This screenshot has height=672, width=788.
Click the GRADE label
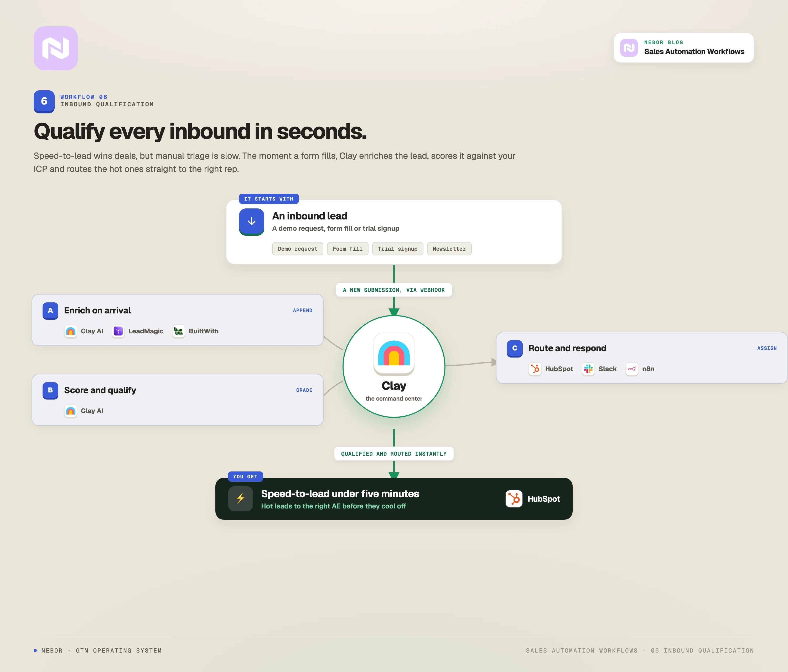304,390
